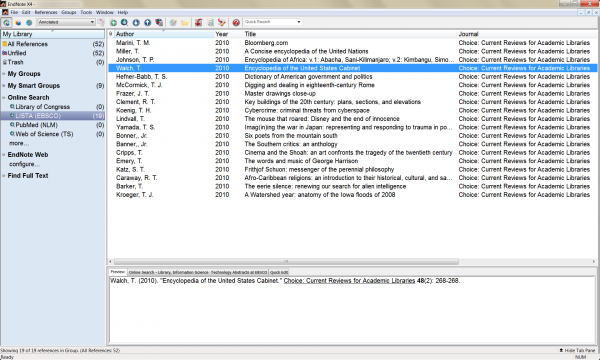Select Library of Congress online search
The image size is (600, 360).
[53, 107]
